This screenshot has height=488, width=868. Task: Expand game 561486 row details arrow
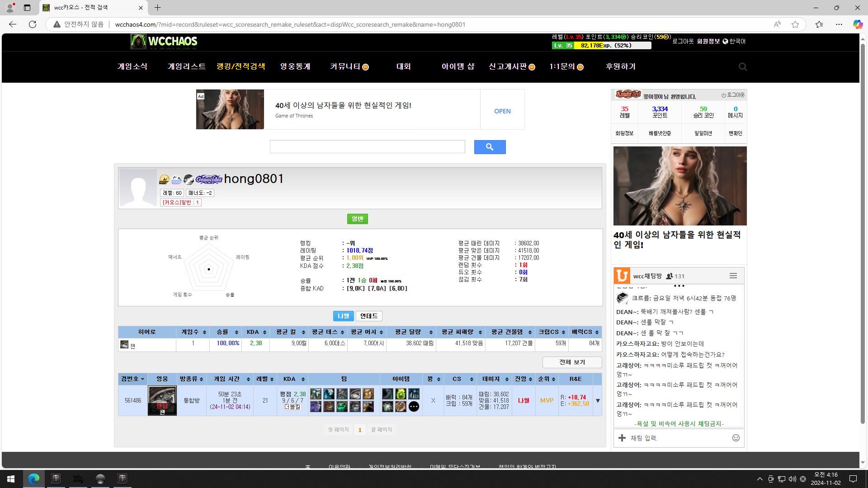click(598, 401)
